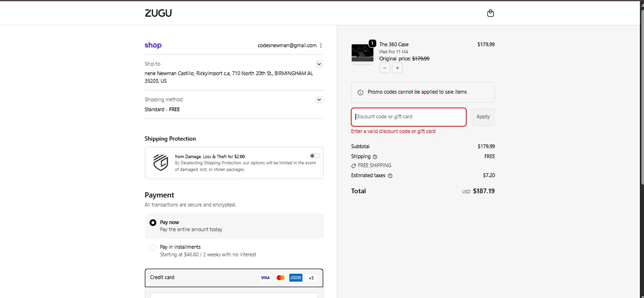Click The 360 Case product thumbnail
Image resolution: width=644 pixels, height=298 pixels.
point(362,53)
